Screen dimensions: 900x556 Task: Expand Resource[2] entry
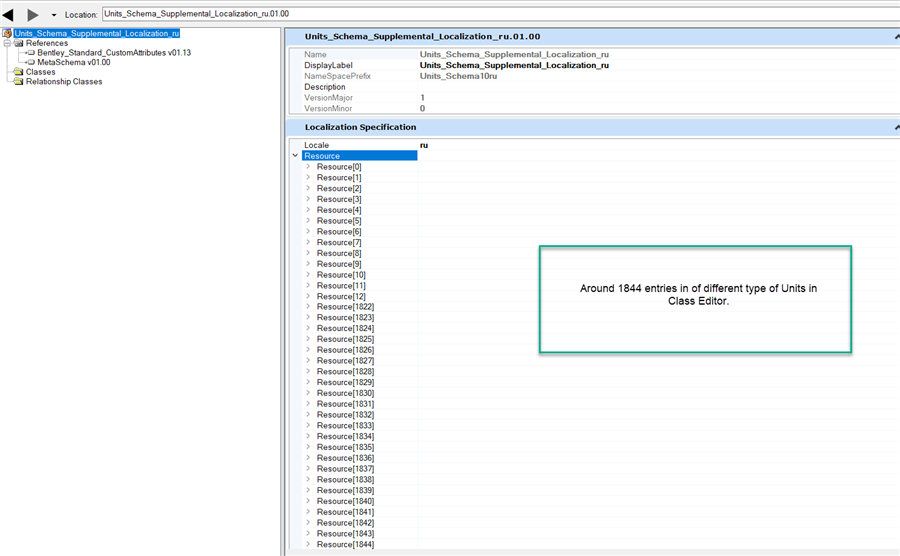click(308, 188)
